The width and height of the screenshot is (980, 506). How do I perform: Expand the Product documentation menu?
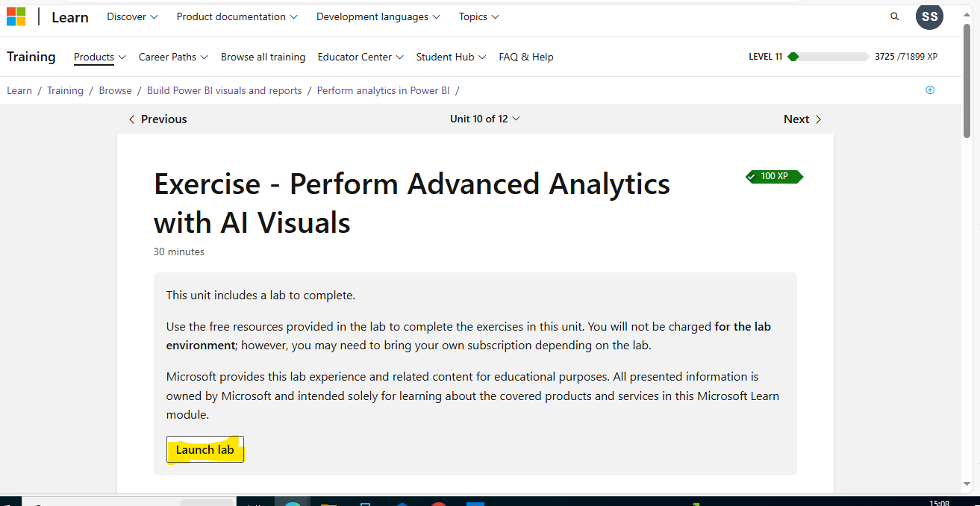[x=237, y=16]
